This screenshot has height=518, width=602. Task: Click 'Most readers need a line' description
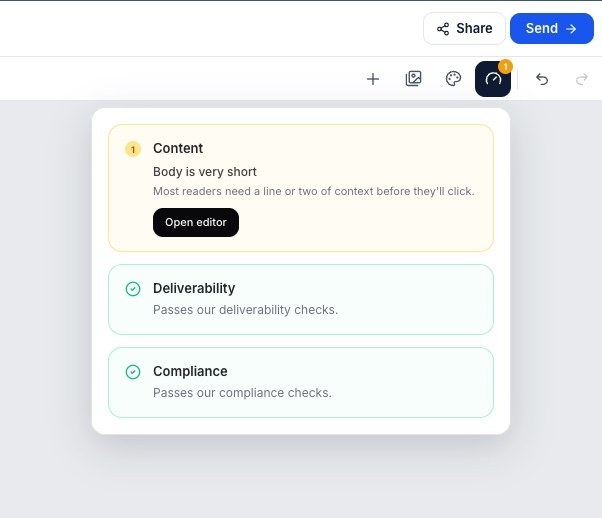pos(314,191)
